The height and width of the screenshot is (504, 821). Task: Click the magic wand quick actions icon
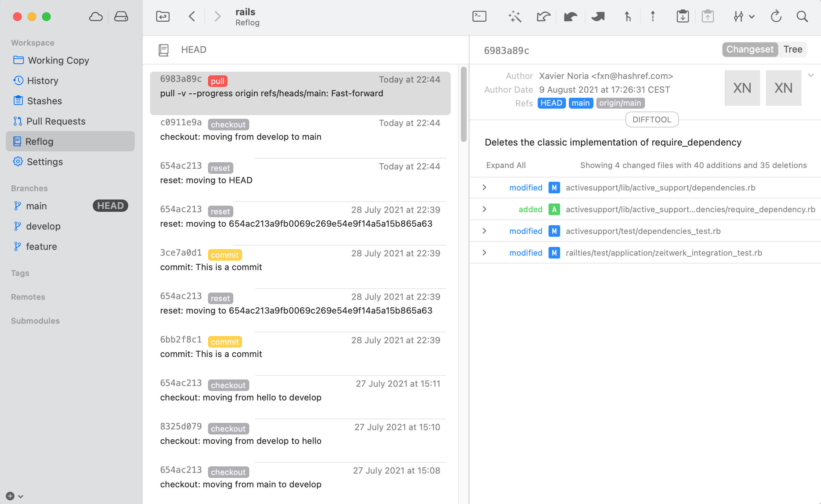pos(514,16)
